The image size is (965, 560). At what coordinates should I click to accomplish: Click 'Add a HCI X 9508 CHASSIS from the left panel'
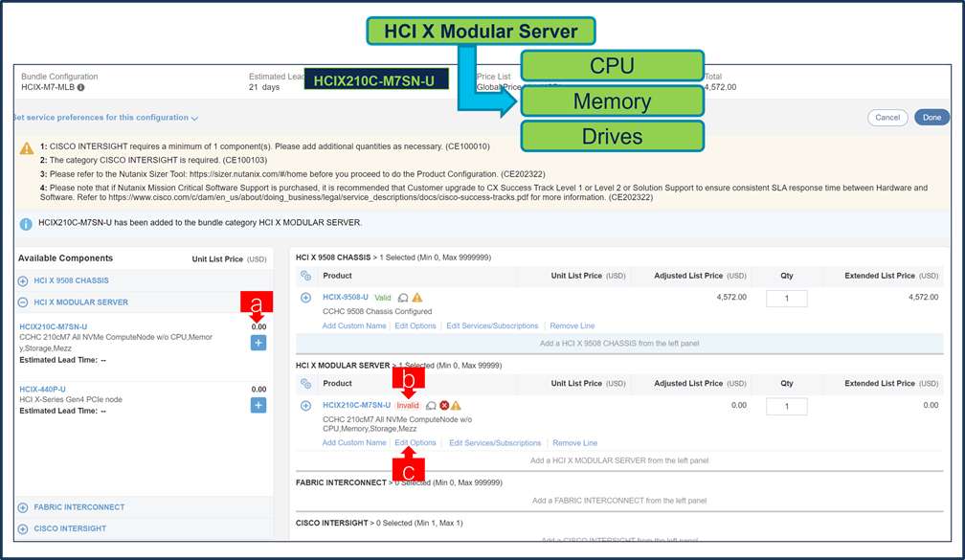619,344
